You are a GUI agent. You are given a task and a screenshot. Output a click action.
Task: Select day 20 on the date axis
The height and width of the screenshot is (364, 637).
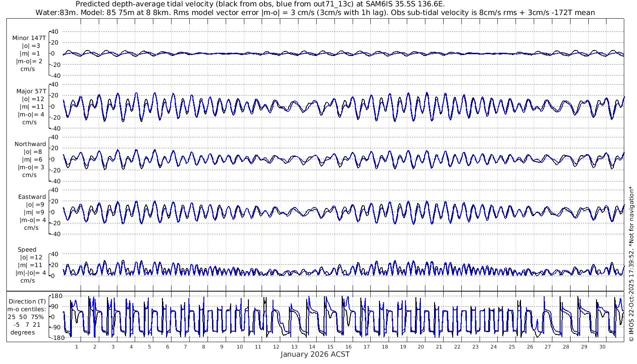[421, 347]
